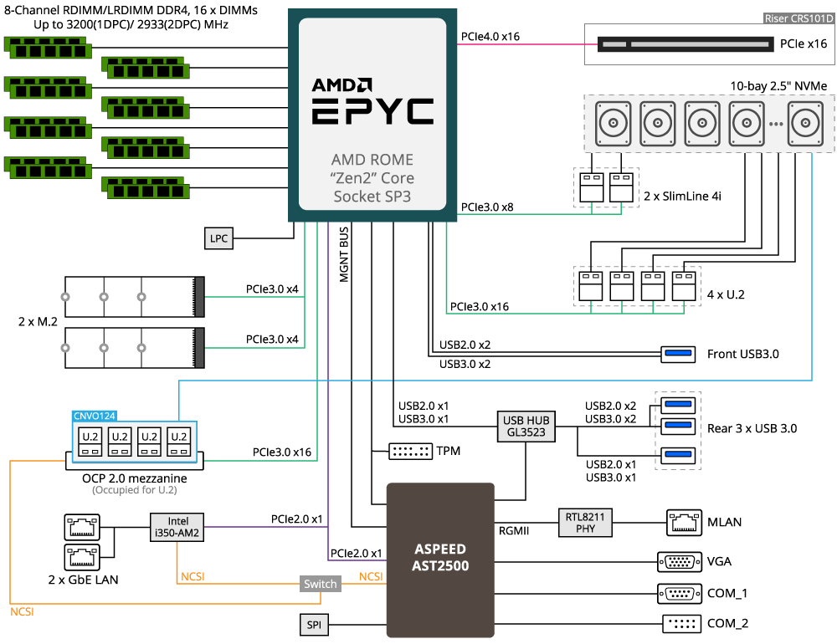The image size is (837, 644).
Task: Click the MGNT BUS vertical label
Action: coord(344,254)
